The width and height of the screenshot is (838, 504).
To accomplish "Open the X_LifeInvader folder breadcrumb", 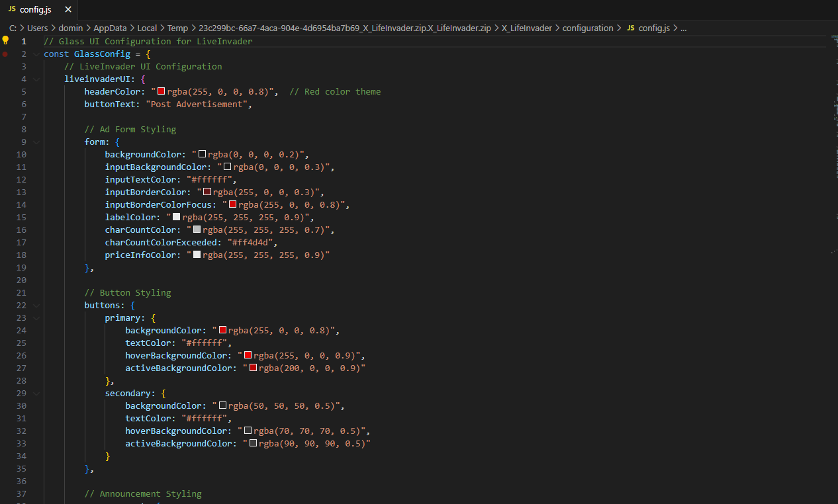I will [527, 28].
